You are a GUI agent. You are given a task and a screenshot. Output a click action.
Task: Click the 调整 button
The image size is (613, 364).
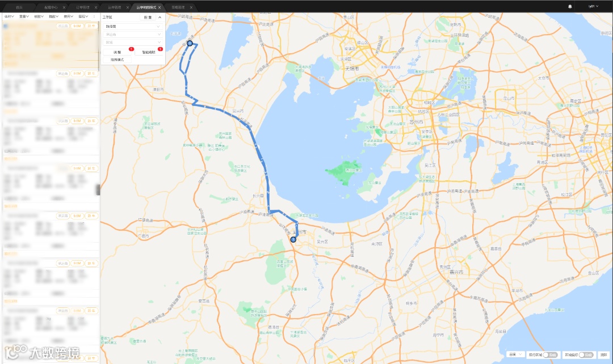pos(117,52)
